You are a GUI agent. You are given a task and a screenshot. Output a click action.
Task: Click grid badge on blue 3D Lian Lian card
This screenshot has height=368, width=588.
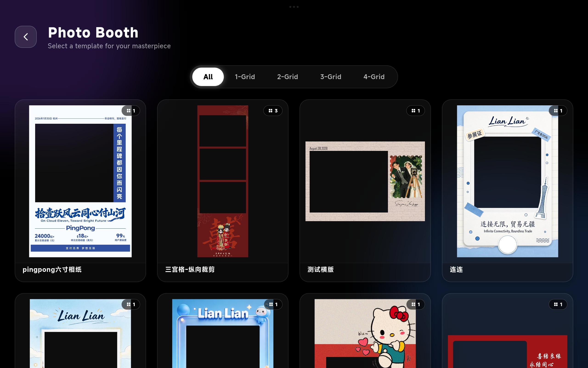click(x=273, y=305)
